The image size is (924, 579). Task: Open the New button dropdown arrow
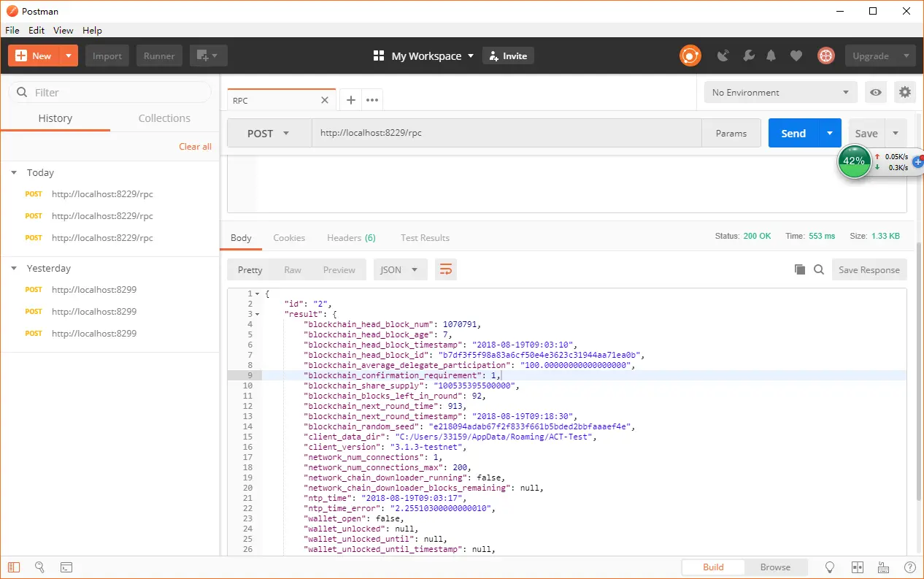click(69, 55)
